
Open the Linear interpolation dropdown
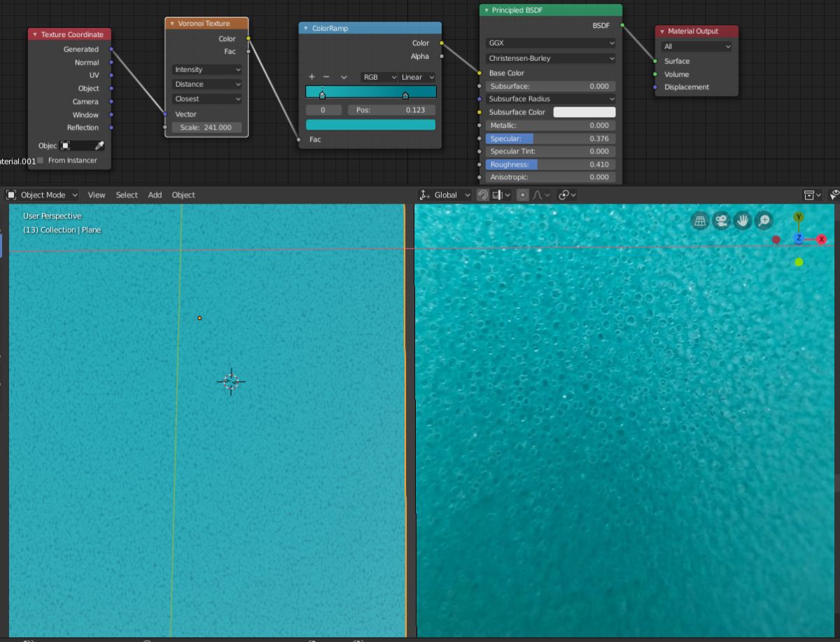click(x=417, y=77)
